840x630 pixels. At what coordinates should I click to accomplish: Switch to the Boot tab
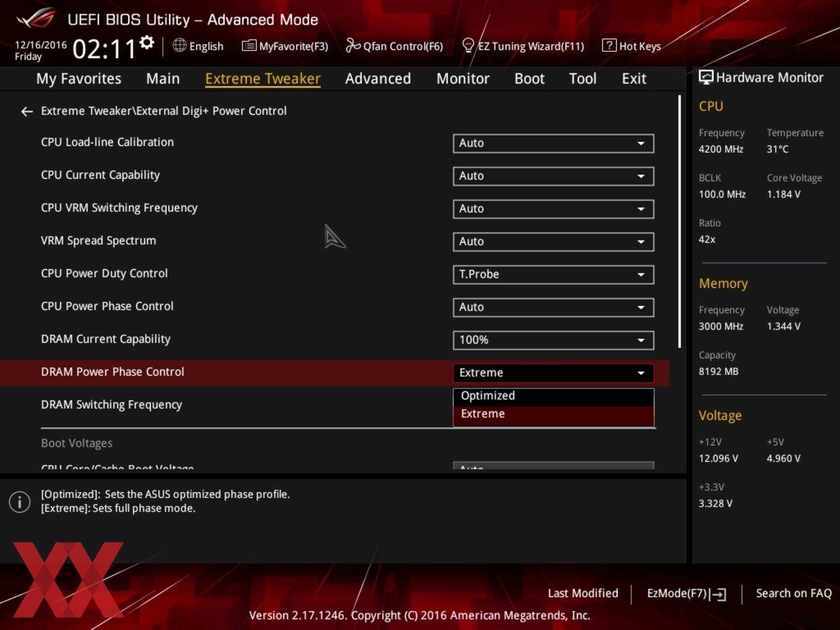(529, 78)
